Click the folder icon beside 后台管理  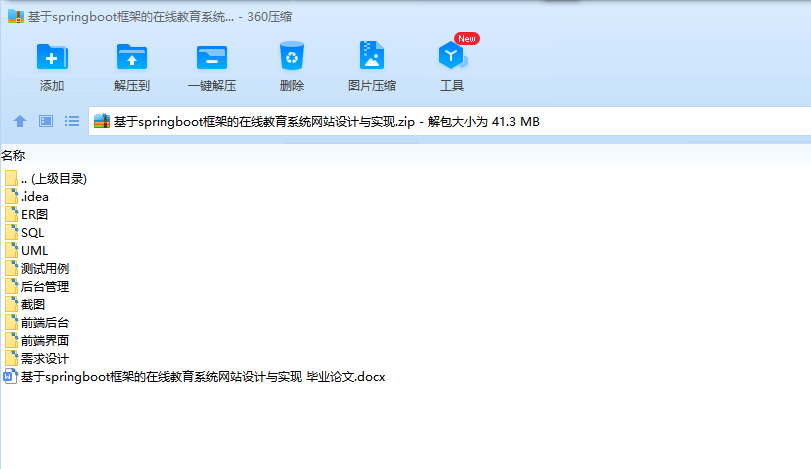[x=11, y=286]
